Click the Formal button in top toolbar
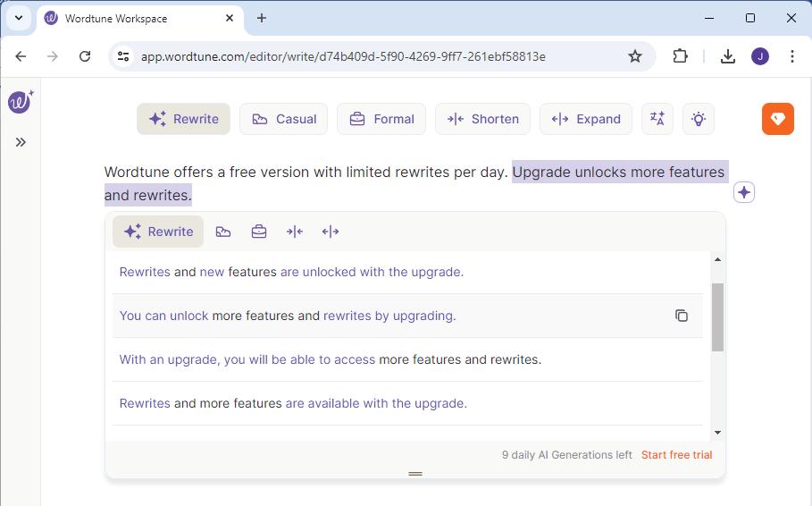Viewport: 812px width, 506px height. [381, 119]
